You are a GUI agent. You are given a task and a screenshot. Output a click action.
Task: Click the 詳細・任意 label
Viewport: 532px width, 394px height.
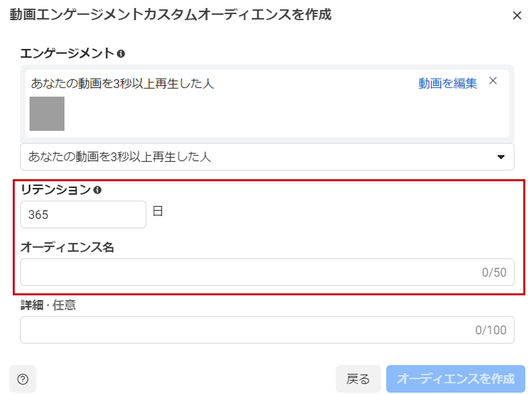click(48, 305)
